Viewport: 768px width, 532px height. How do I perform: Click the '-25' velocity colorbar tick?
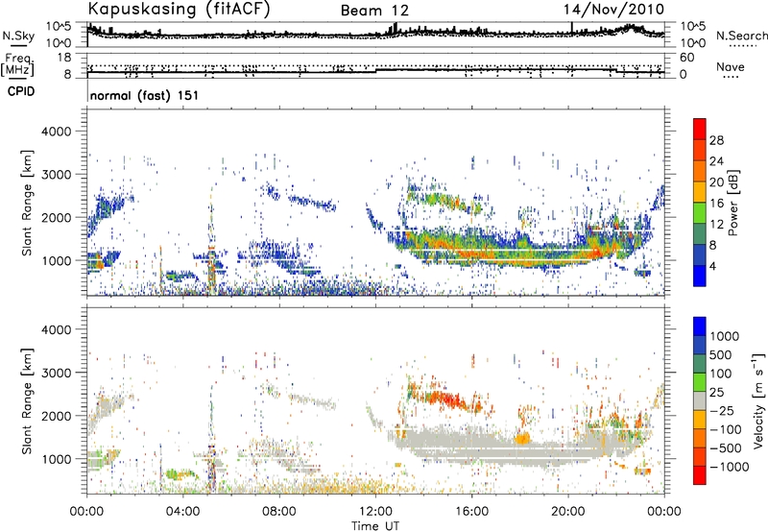[722, 411]
